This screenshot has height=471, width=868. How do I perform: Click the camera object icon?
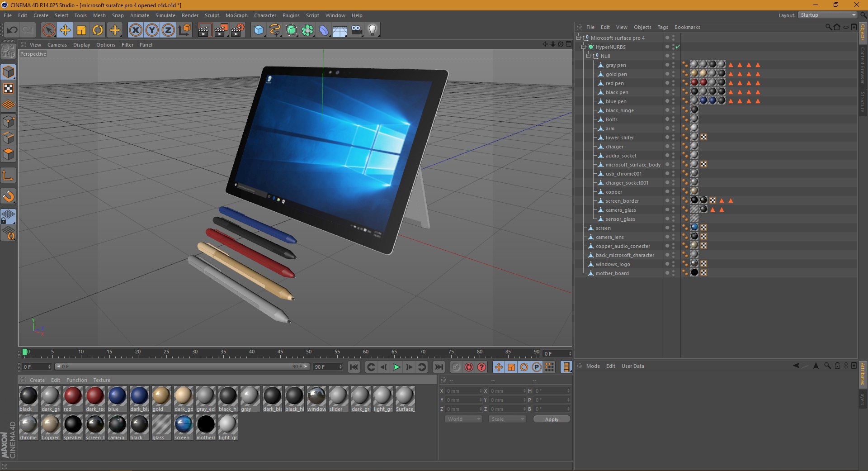(x=356, y=30)
